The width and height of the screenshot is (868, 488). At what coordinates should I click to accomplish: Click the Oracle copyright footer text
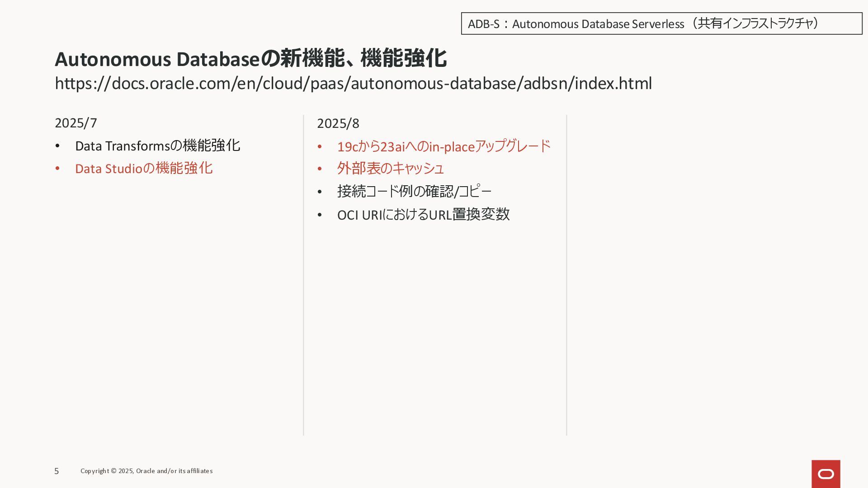pyautogui.click(x=146, y=471)
